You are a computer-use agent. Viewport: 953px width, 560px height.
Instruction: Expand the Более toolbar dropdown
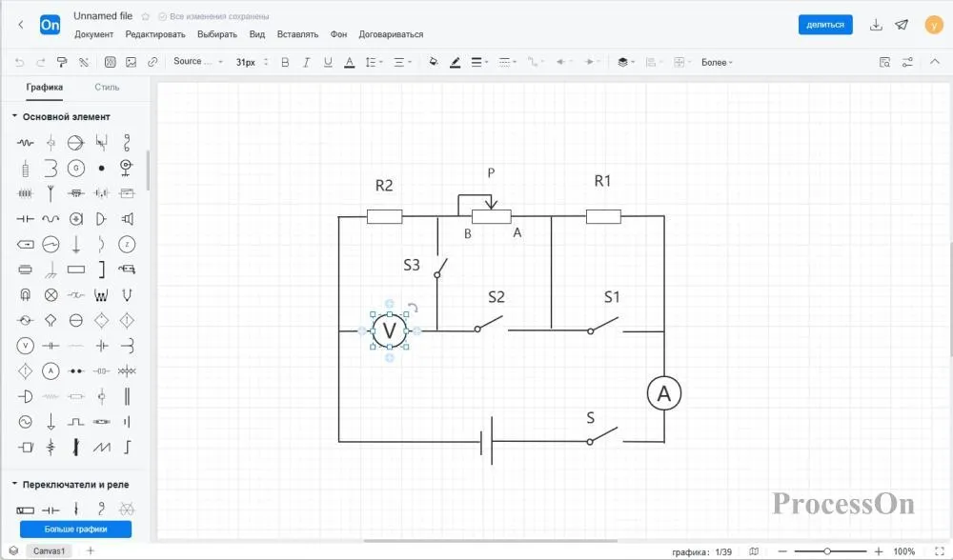[x=717, y=63]
